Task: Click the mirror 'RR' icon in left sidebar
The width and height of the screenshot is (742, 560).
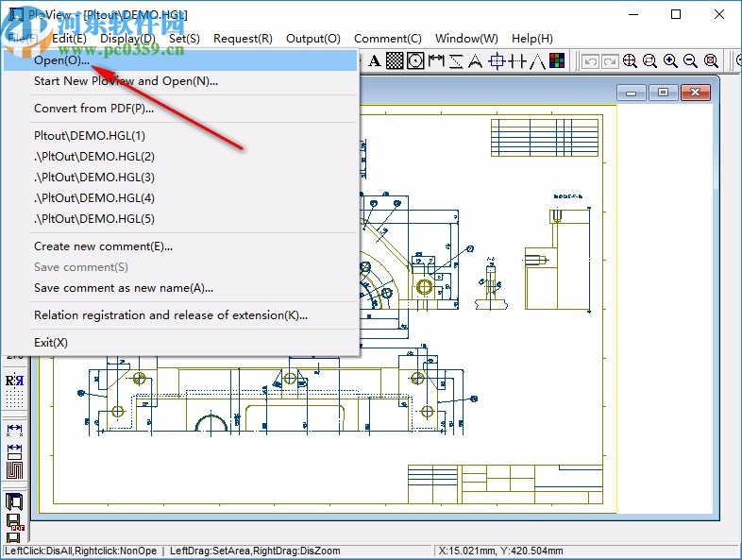Action: click(14, 382)
